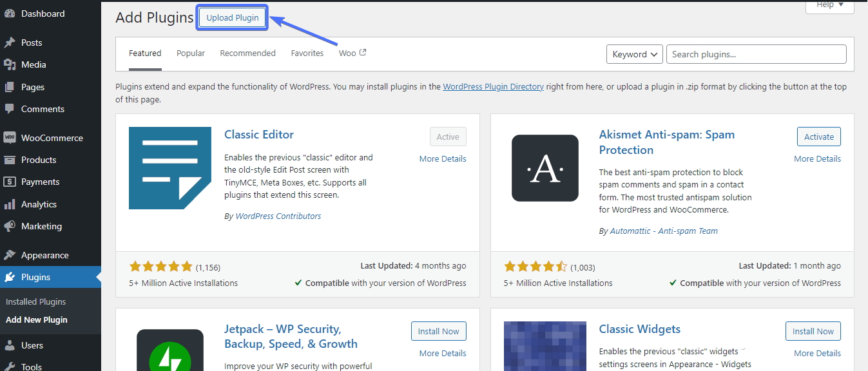Click the Jetpack plugin logo thumbnail
868x371 pixels.
170,350
